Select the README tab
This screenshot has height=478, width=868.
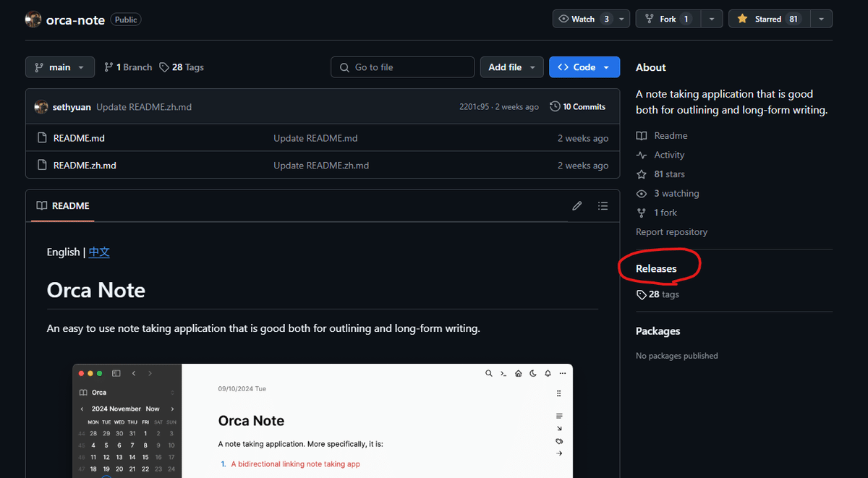point(64,206)
